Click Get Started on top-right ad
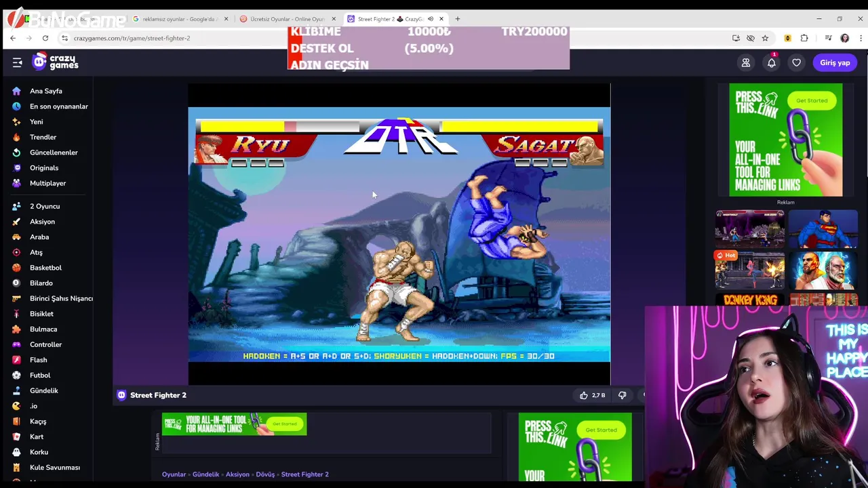This screenshot has height=488, width=868. tap(812, 100)
